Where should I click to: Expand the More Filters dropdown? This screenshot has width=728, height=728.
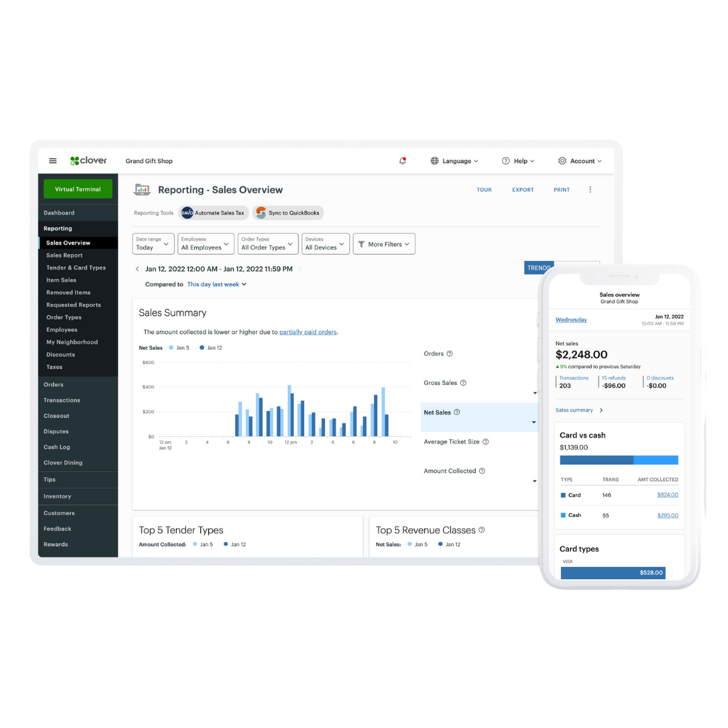[384, 244]
